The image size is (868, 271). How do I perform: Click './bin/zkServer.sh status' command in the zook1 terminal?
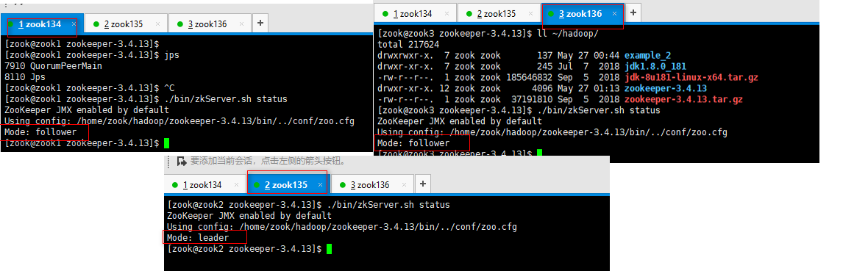(226, 99)
